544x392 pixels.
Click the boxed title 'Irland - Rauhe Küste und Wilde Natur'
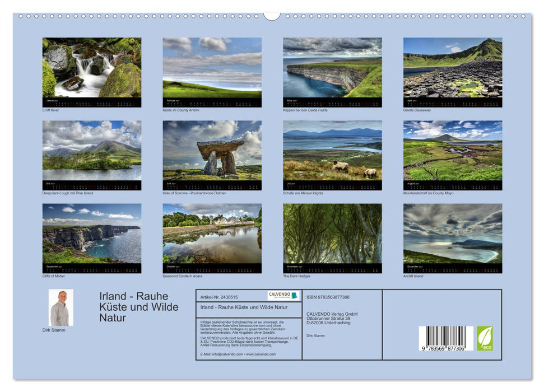pos(244,307)
